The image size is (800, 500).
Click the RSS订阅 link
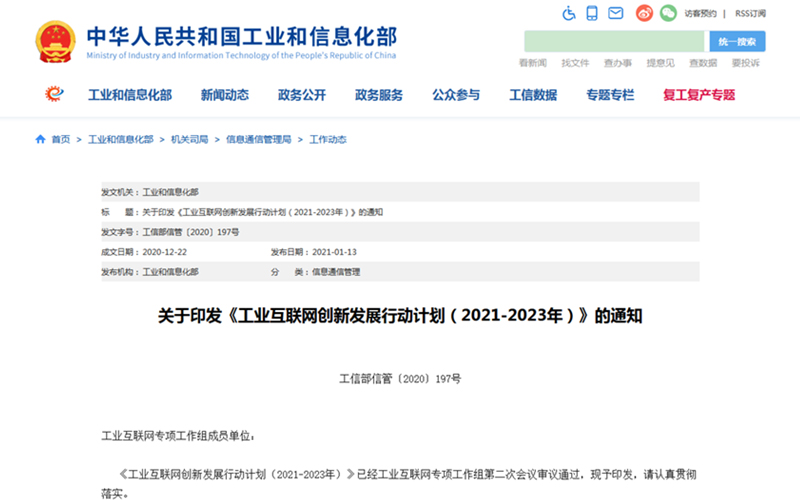click(750, 13)
